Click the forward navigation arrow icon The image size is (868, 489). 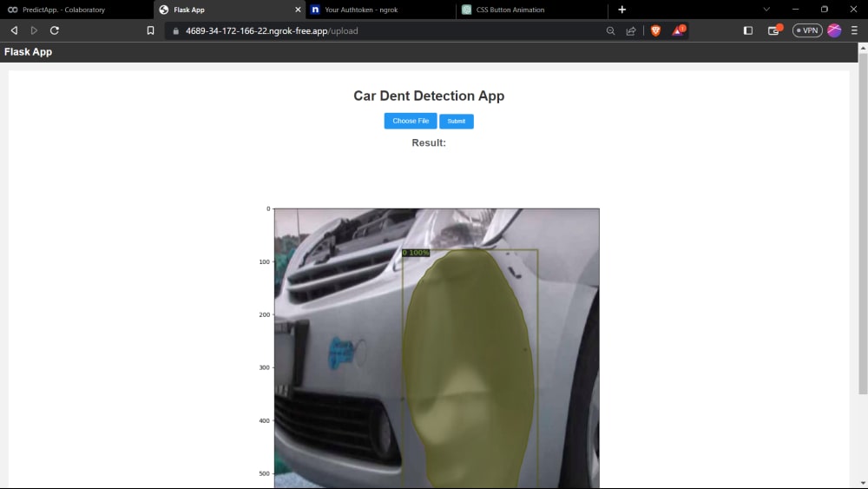point(34,30)
